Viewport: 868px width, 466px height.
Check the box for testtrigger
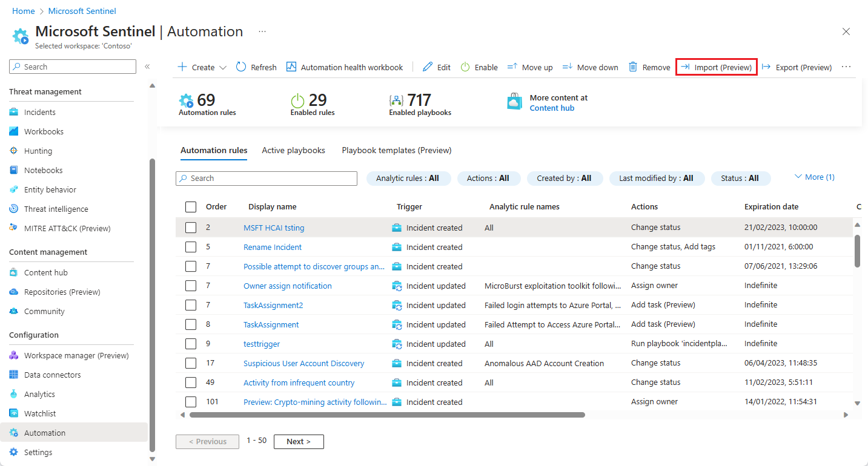click(191, 344)
